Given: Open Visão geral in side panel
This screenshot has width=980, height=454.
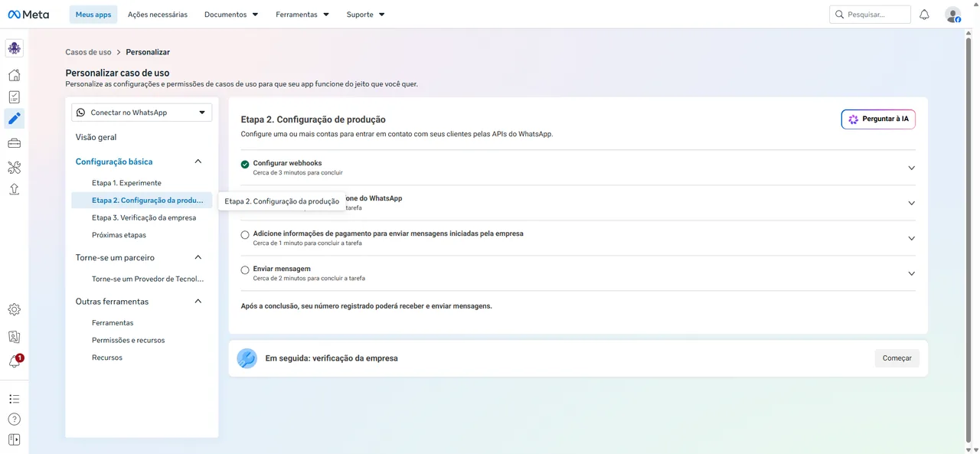Looking at the screenshot, I should pyautogui.click(x=96, y=137).
